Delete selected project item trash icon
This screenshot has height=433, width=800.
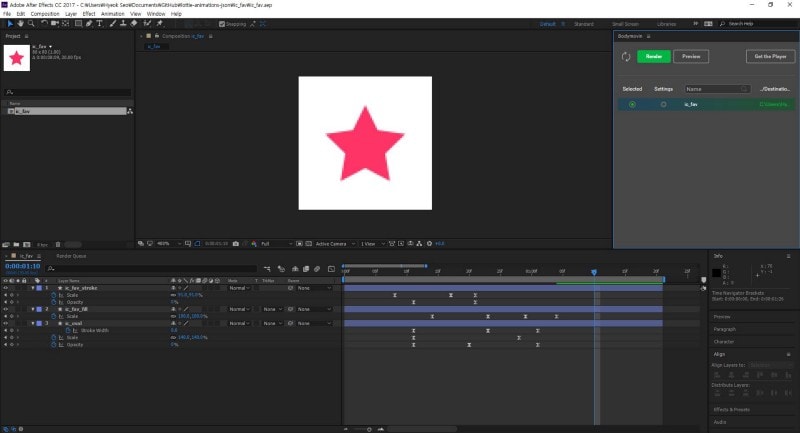58,245
